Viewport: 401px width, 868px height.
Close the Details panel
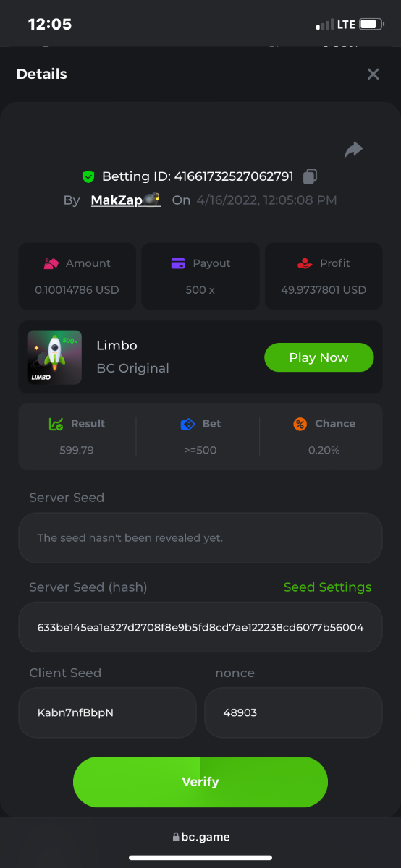373,74
